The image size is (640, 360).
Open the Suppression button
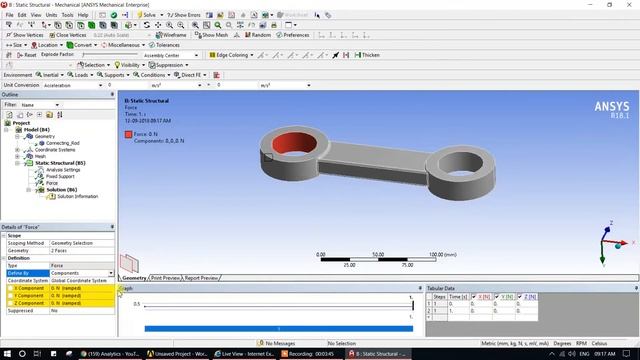coord(169,65)
